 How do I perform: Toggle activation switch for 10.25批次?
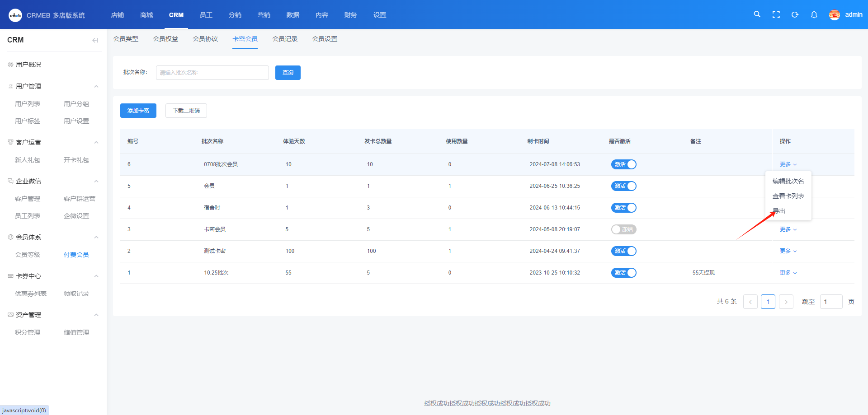click(623, 273)
